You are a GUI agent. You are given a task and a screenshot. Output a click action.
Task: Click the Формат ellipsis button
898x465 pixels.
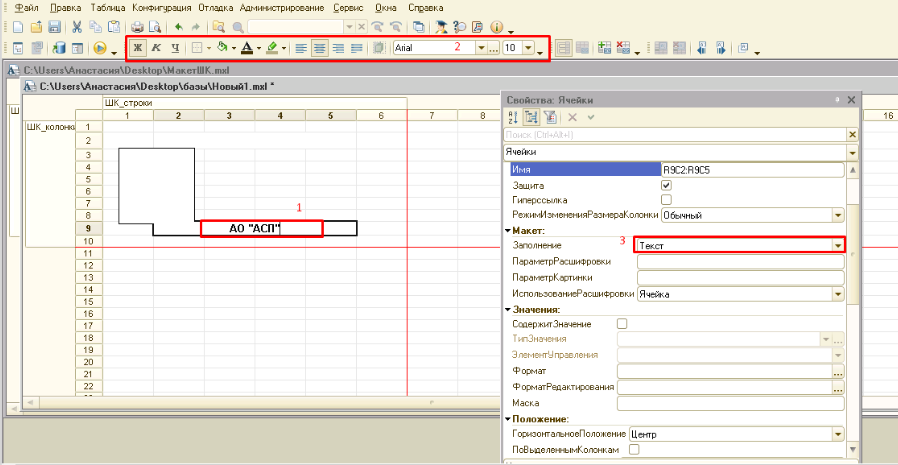838,372
